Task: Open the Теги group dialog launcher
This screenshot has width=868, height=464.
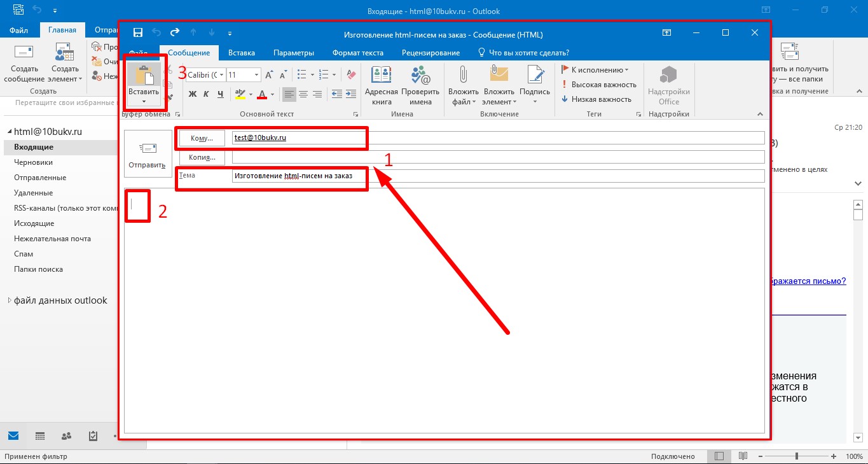Action: point(638,115)
